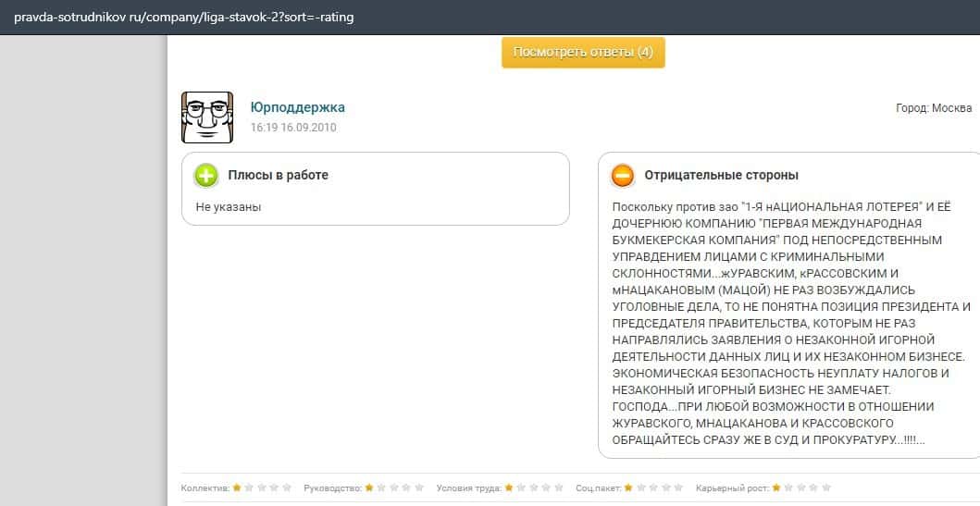Click the "Посмотреть ответы (4)" button
Image resolution: width=980 pixels, height=506 pixels.
click(583, 52)
